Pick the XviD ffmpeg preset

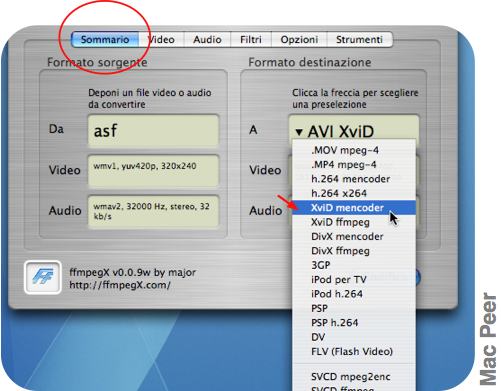point(354,222)
